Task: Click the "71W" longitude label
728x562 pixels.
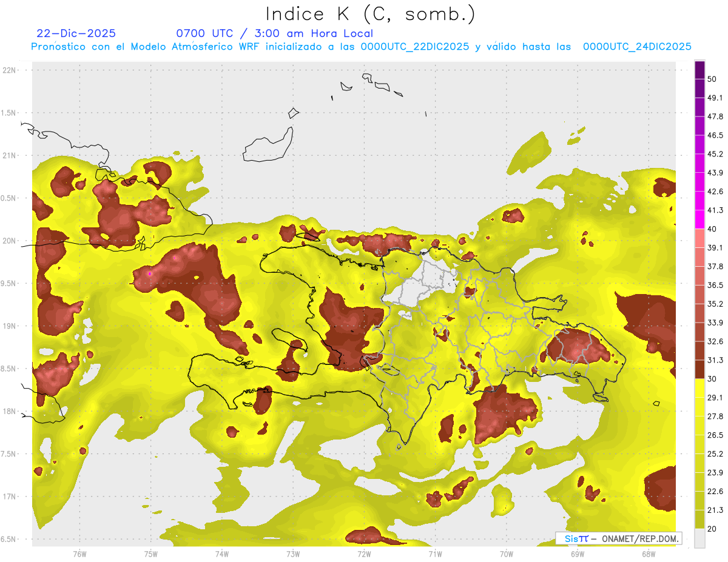Action: pyautogui.click(x=435, y=554)
